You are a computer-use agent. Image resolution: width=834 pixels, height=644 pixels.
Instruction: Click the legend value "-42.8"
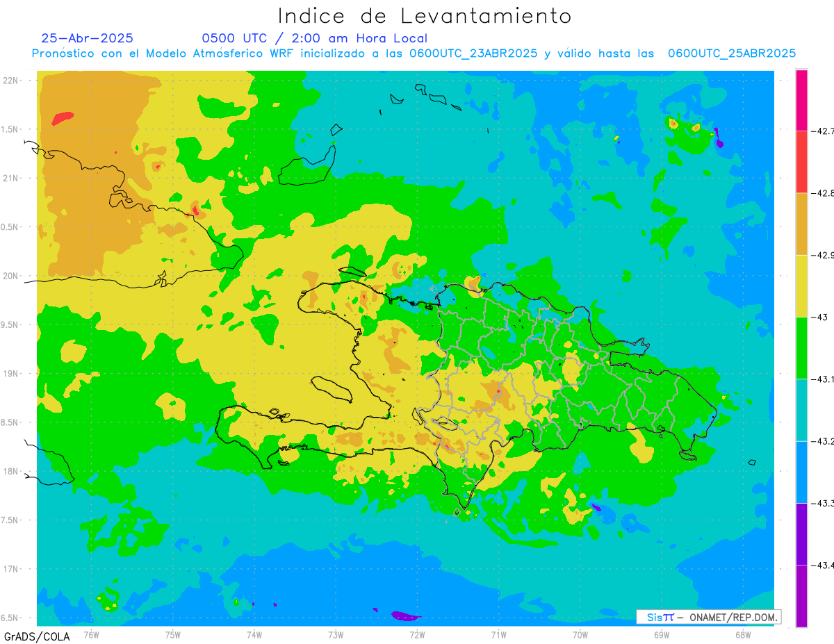tap(823, 193)
